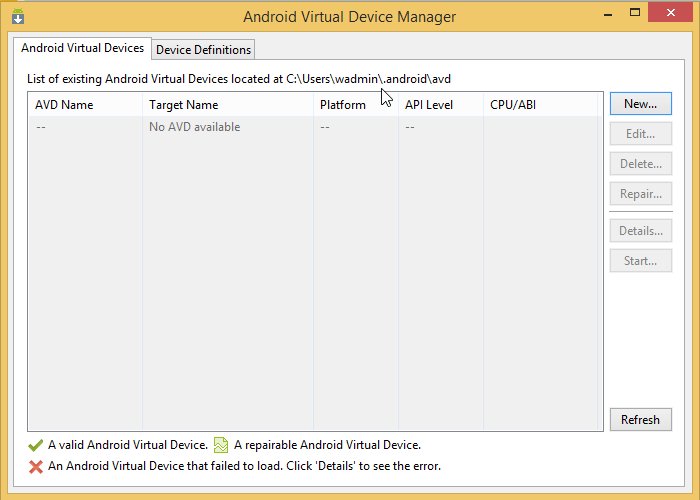Click the failed to load legend text
This screenshot has height=500, width=700.
coord(244,466)
